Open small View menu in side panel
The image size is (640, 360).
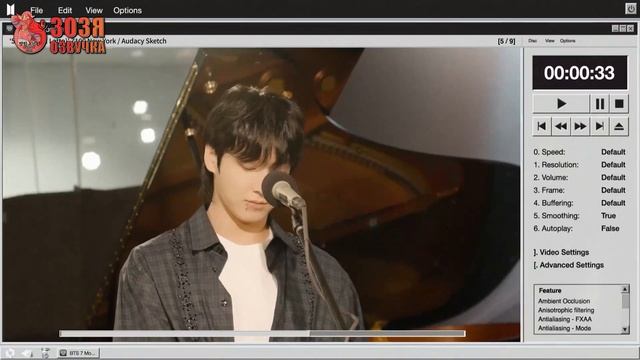550,41
